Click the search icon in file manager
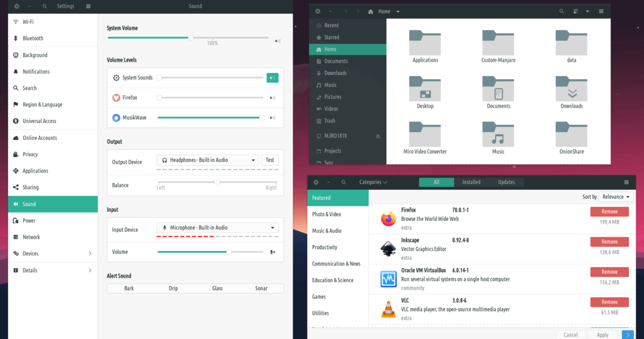Viewport: 644px width, 339px height. click(x=562, y=11)
